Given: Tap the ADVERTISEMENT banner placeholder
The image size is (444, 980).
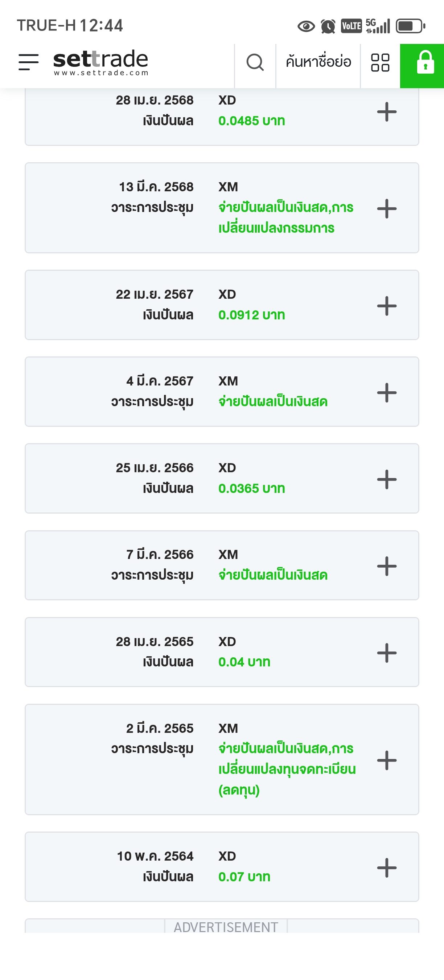Looking at the screenshot, I should 226,927.
